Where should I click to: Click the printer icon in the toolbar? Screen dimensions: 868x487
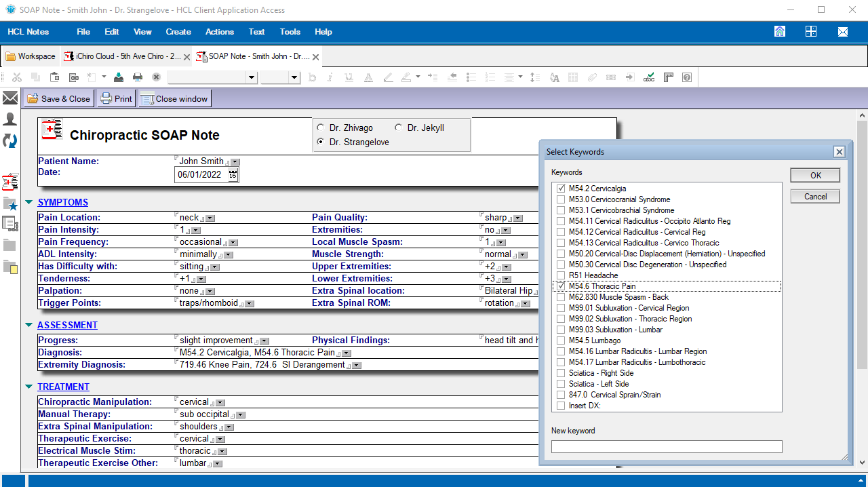pos(138,77)
